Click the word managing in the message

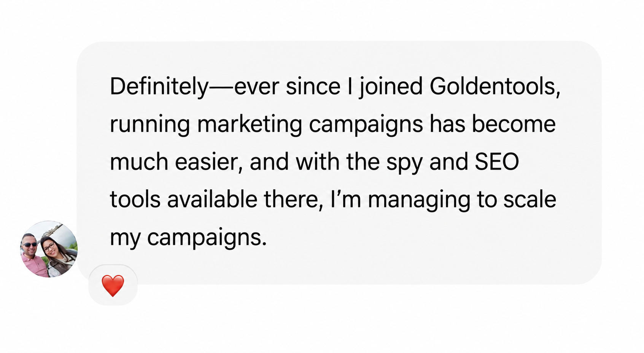419,201
